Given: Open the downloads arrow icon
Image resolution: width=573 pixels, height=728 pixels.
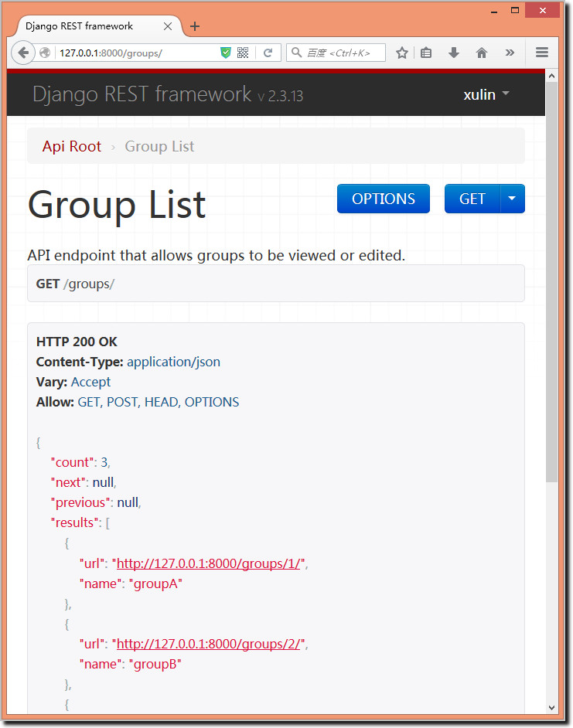Looking at the screenshot, I should 454,53.
